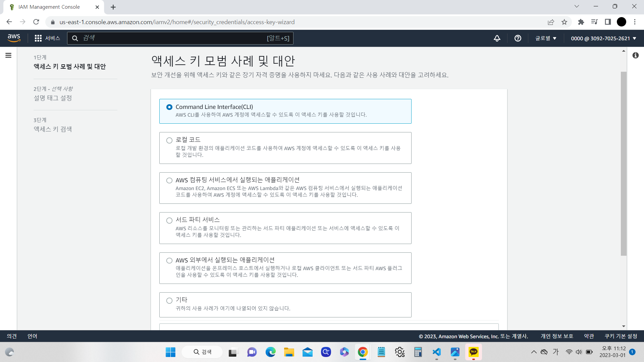Open the Wi-Fi network tray icon
The image size is (644, 362).
pyautogui.click(x=569, y=352)
